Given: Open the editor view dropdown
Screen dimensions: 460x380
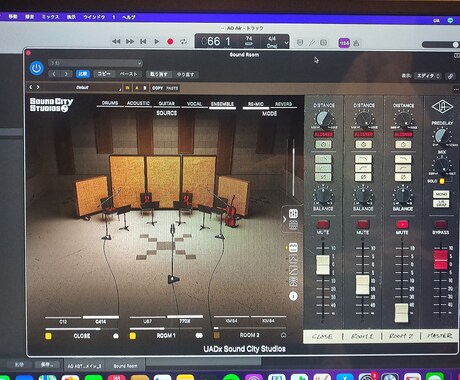Looking at the screenshot, I should [428, 76].
